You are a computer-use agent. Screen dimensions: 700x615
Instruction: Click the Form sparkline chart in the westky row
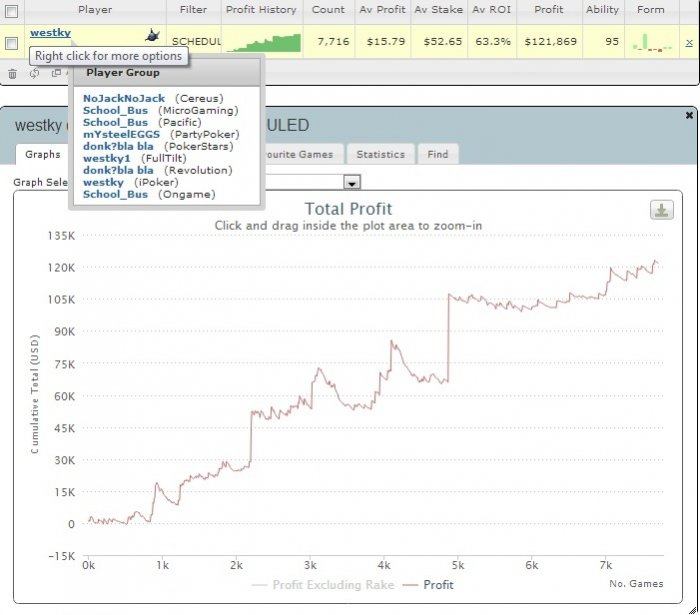coord(652,42)
